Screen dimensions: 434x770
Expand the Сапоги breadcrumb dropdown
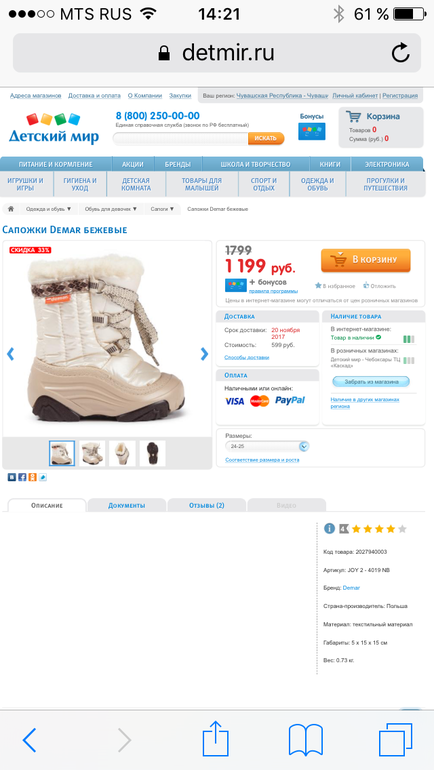162,209
